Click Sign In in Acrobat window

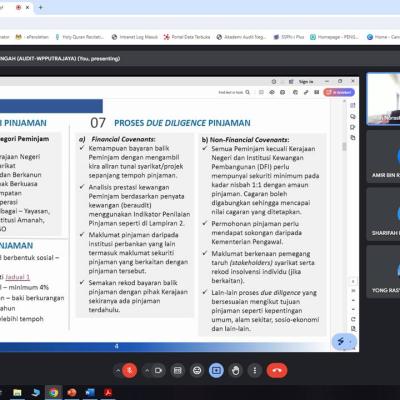click(306, 82)
